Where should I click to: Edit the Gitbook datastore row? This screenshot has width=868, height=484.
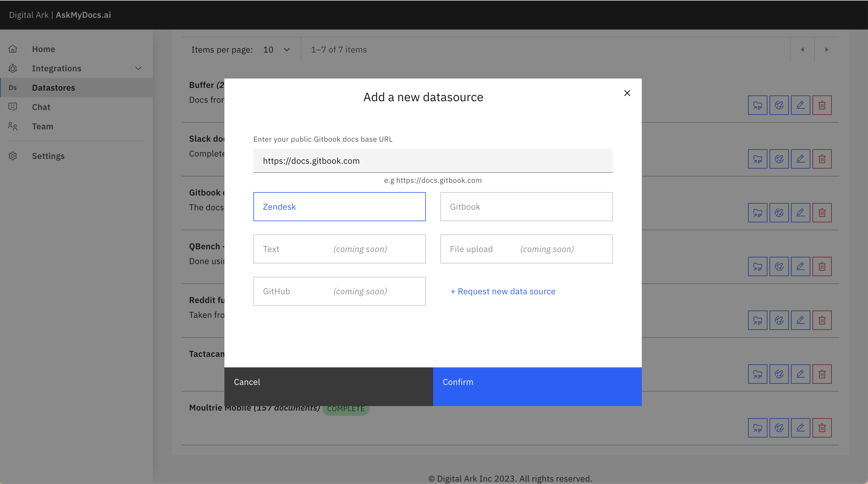(x=800, y=213)
